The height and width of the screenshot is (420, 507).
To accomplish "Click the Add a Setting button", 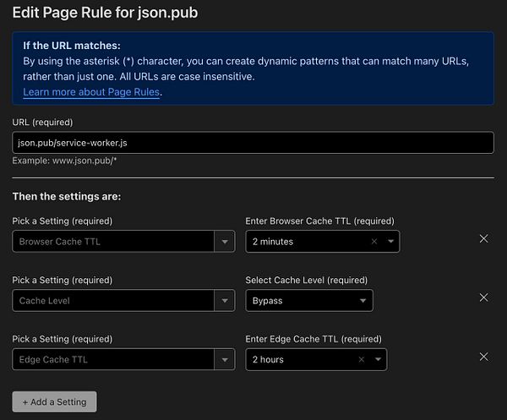I will click(x=54, y=402).
